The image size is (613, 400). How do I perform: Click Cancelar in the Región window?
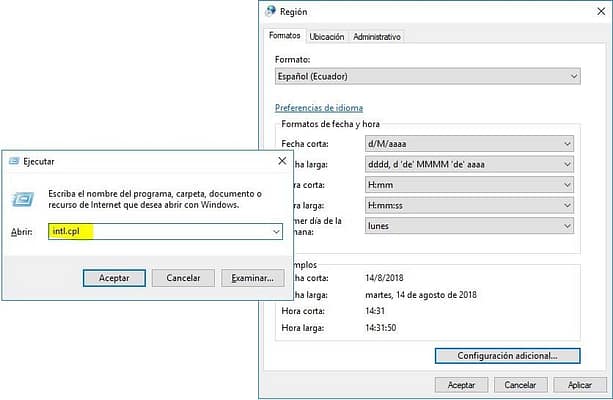pyautogui.click(x=520, y=385)
